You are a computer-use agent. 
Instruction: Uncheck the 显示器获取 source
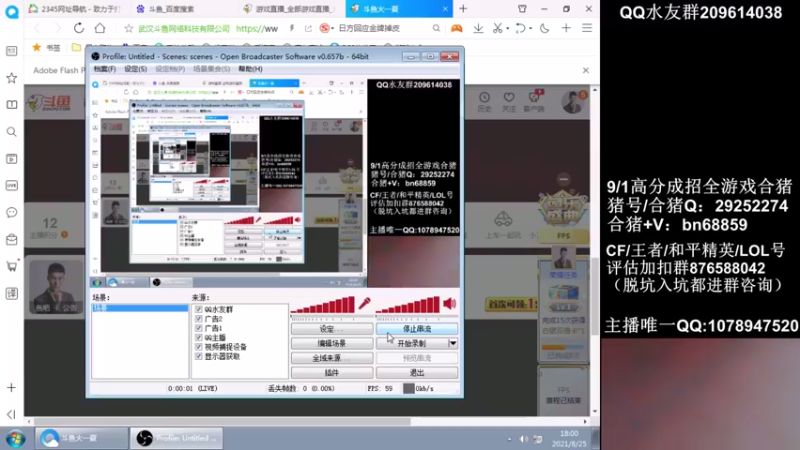(x=198, y=356)
